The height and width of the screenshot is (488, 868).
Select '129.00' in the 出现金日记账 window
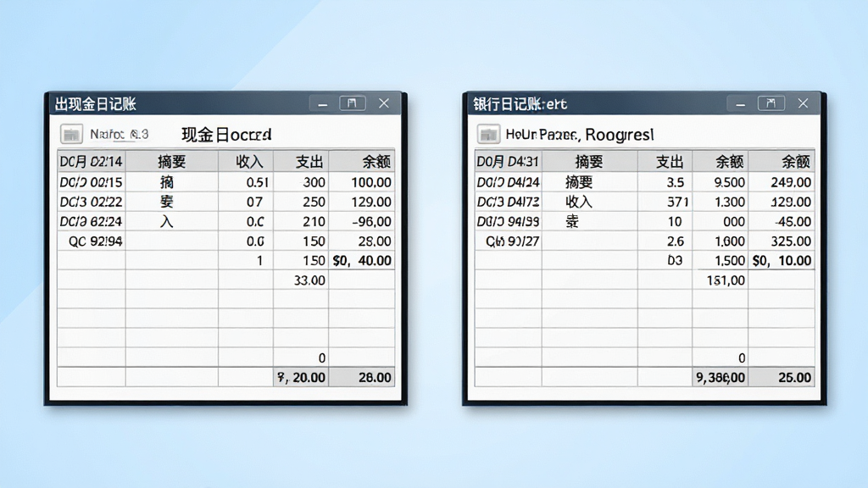362,202
